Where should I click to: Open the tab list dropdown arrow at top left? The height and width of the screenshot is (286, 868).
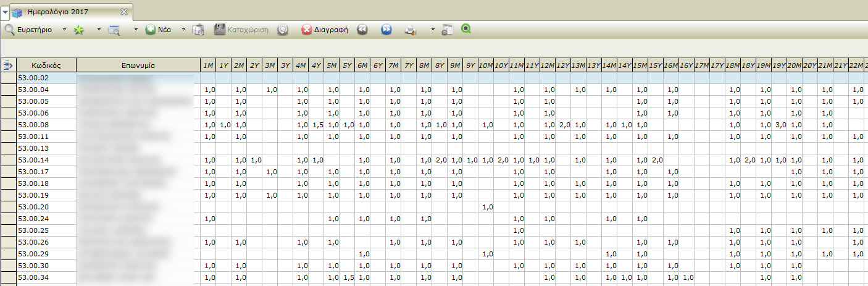click(5, 12)
